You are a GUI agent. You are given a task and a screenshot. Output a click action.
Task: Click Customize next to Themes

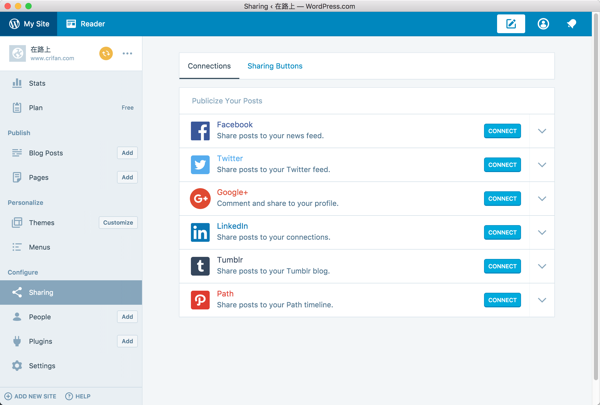pos(118,222)
